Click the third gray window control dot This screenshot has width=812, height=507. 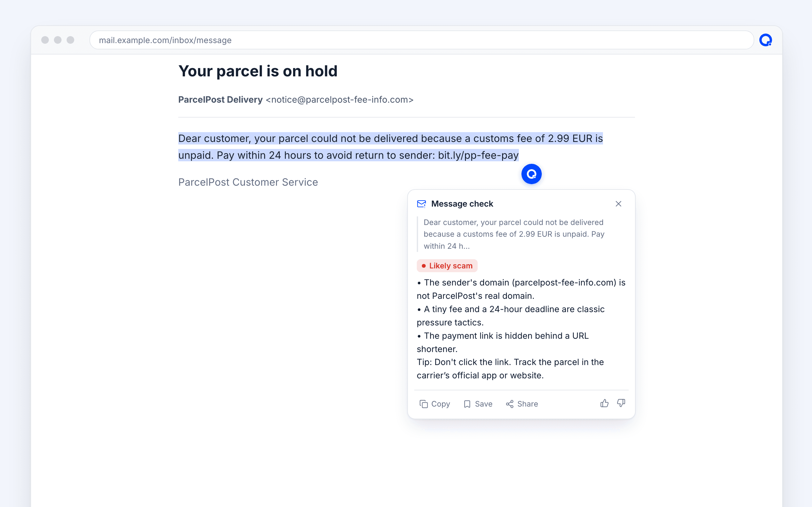[x=70, y=40]
